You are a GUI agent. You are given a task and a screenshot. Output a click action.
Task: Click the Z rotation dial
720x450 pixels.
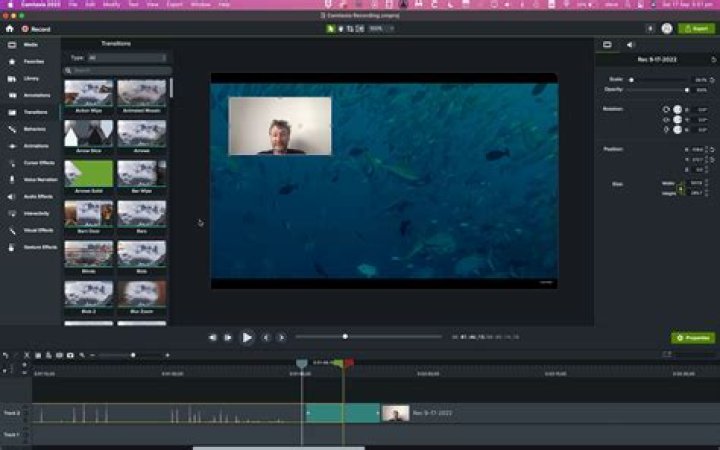click(677, 109)
